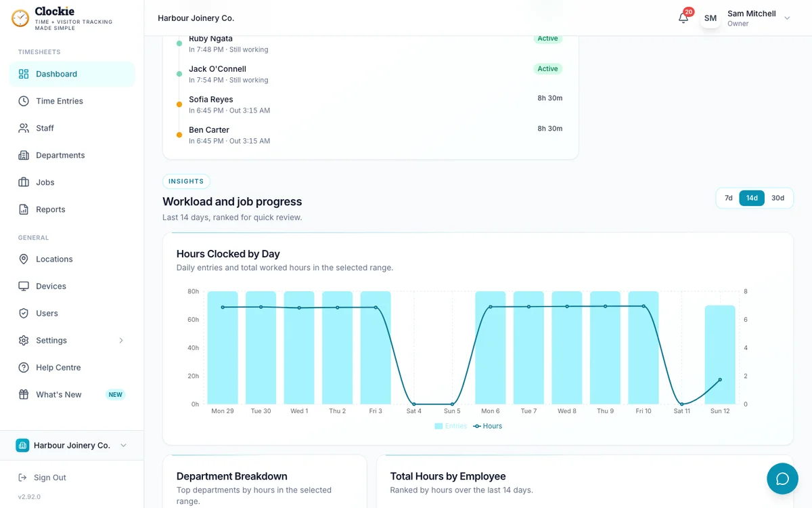Click the Mon 29 chart bar
Screen dimensions: 812x508
pos(223,347)
